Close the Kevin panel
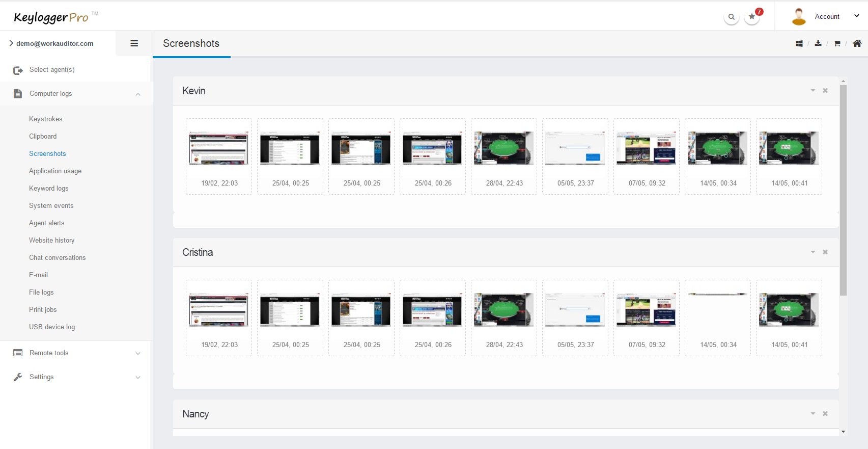868x449 pixels. (825, 91)
